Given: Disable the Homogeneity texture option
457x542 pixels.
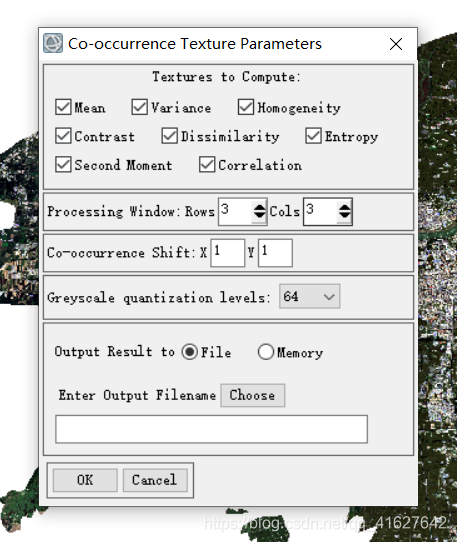Looking at the screenshot, I should pos(246,107).
